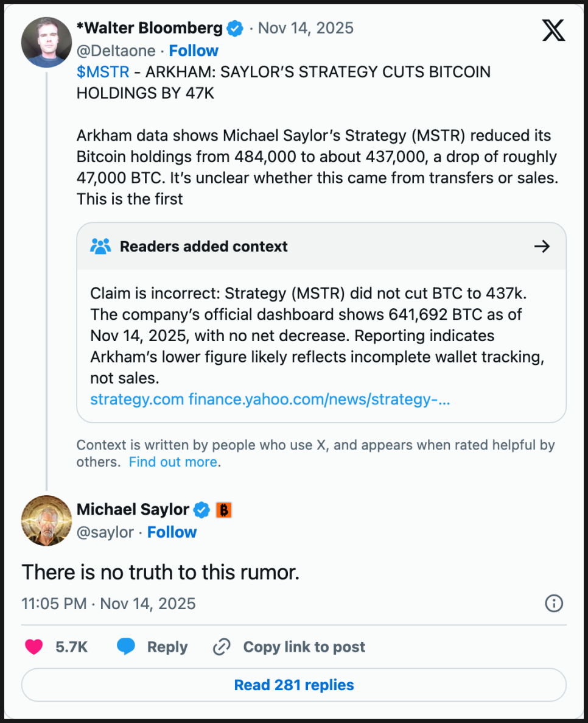Expand readers added context arrow
The height and width of the screenshot is (723, 588).
[541, 247]
